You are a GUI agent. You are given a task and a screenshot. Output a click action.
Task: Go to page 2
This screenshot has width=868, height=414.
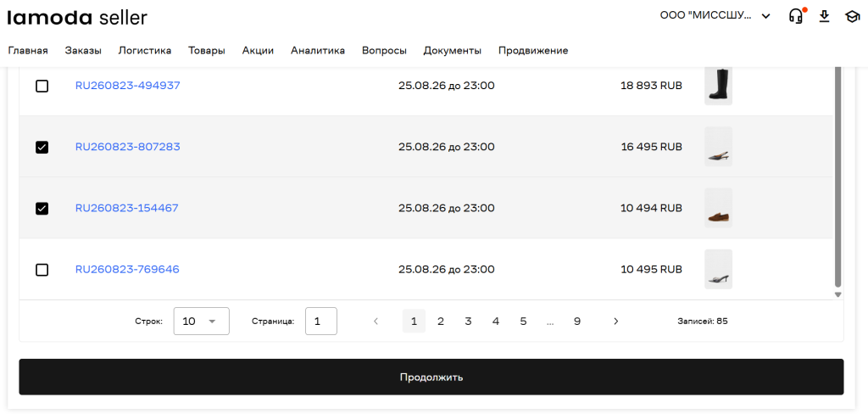tap(441, 322)
